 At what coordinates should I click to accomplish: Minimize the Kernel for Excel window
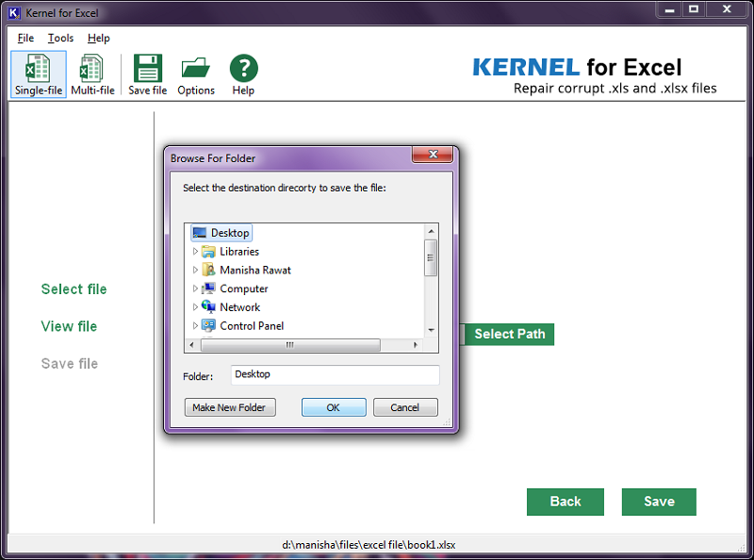[669, 9]
